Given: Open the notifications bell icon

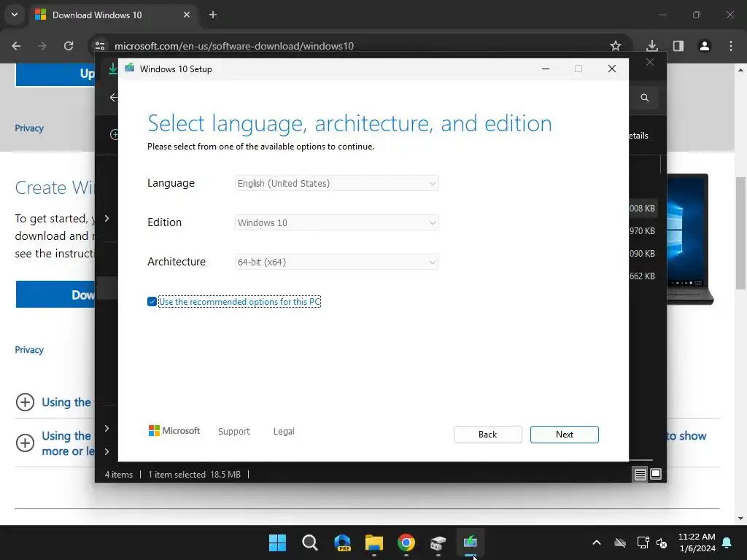Looking at the screenshot, I should (727, 542).
